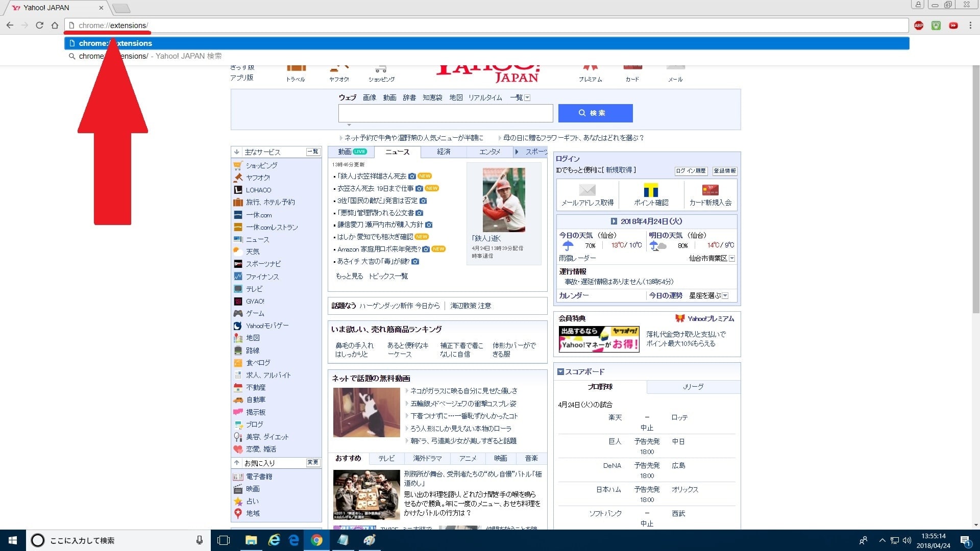Click the Yahoo!マネー promotional banner
Image resolution: width=980 pixels, height=551 pixels.
click(599, 339)
